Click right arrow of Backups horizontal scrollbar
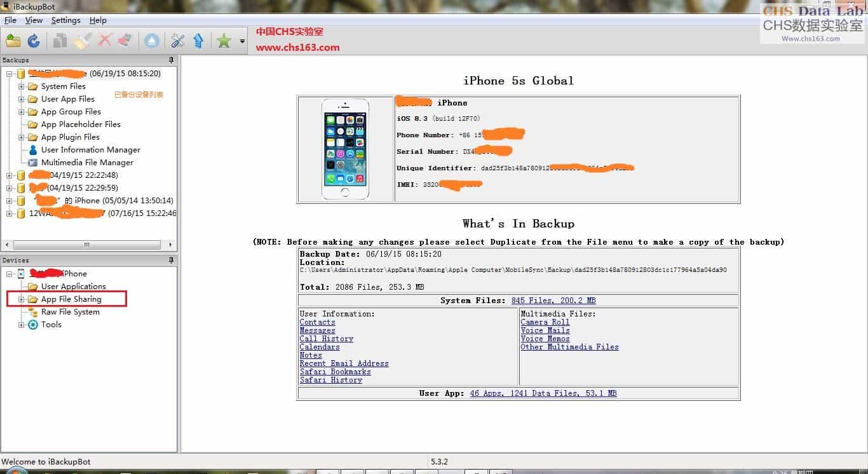The image size is (868, 474). pos(170,245)
